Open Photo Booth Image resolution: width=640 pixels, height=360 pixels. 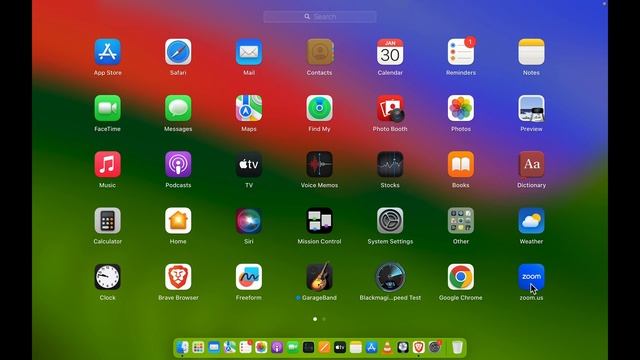point(390,108)
